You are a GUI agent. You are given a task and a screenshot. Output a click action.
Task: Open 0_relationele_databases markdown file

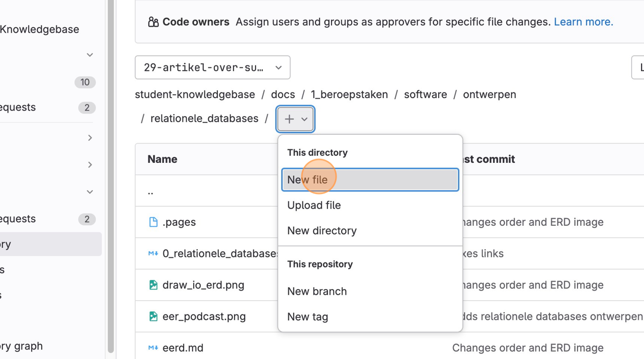pos(221,254)
